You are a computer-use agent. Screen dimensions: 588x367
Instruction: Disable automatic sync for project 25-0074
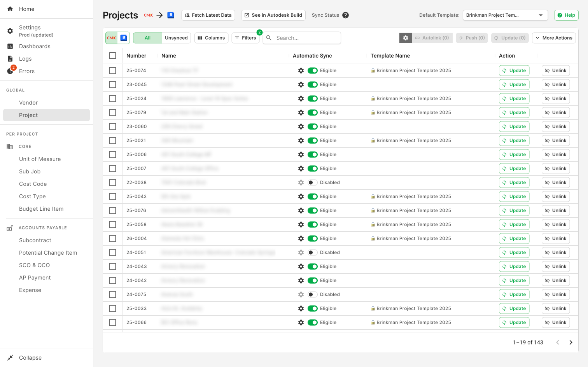tap(313, 70)
